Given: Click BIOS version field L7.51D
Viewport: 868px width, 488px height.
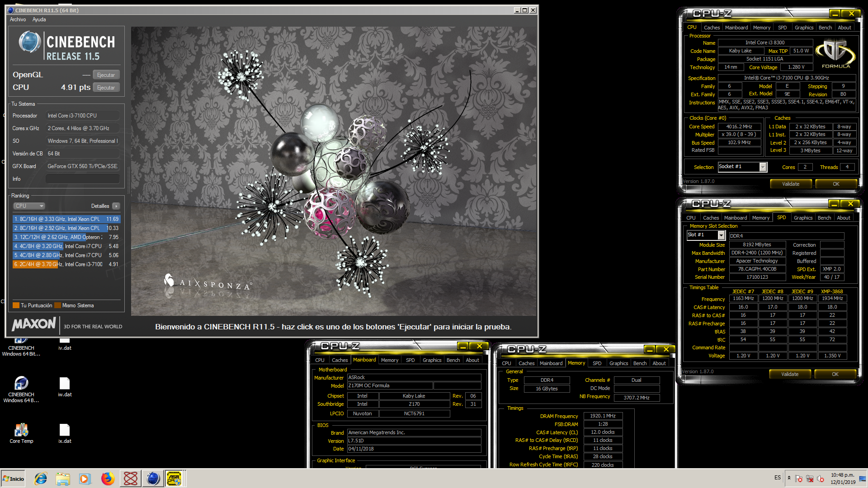Looking at the screenshot, I should pos(414,441).
